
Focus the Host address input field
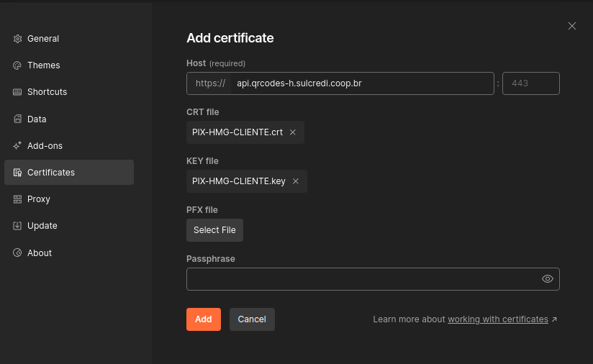362,83
